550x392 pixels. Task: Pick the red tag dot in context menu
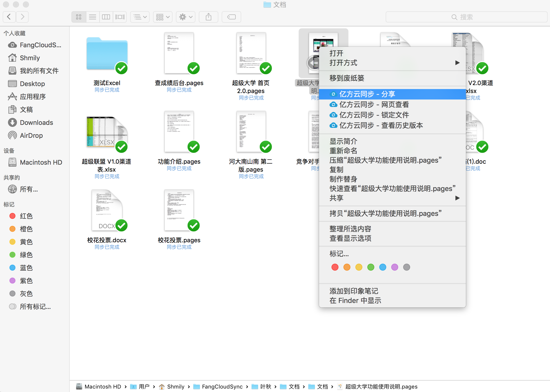335,267
